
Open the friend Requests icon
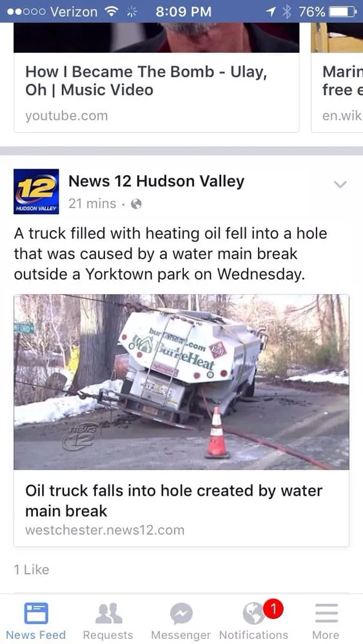[x=108, y=613]
